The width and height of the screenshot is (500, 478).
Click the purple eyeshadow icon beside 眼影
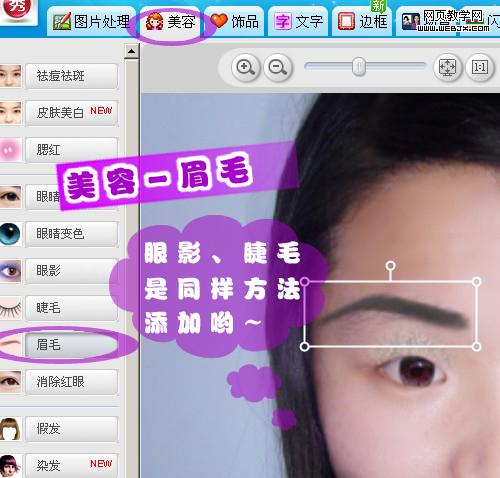tap(11, 271)
